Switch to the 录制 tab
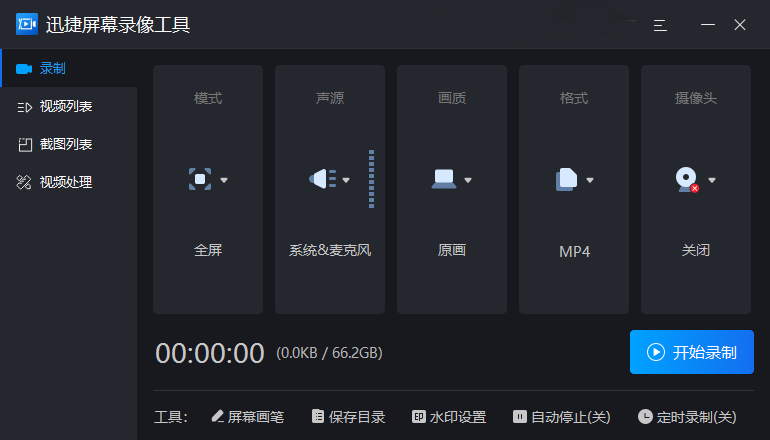 click(69, 68)
